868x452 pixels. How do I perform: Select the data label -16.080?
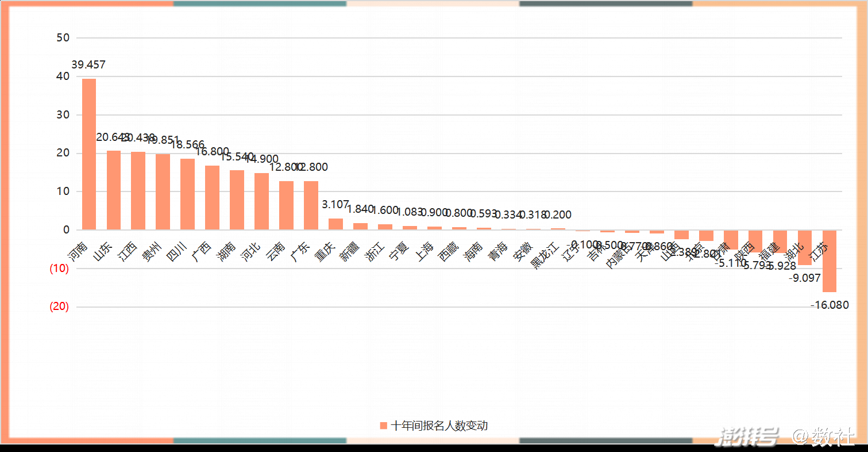(830, 305)
